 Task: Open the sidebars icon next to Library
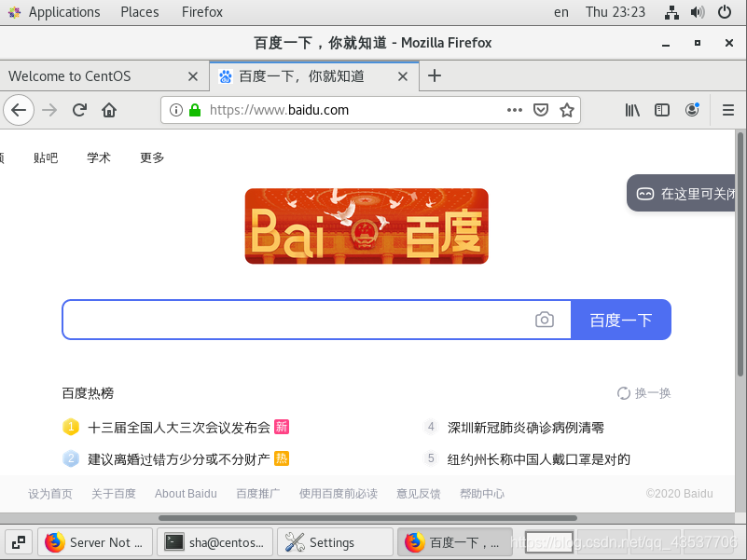[661, 109]
